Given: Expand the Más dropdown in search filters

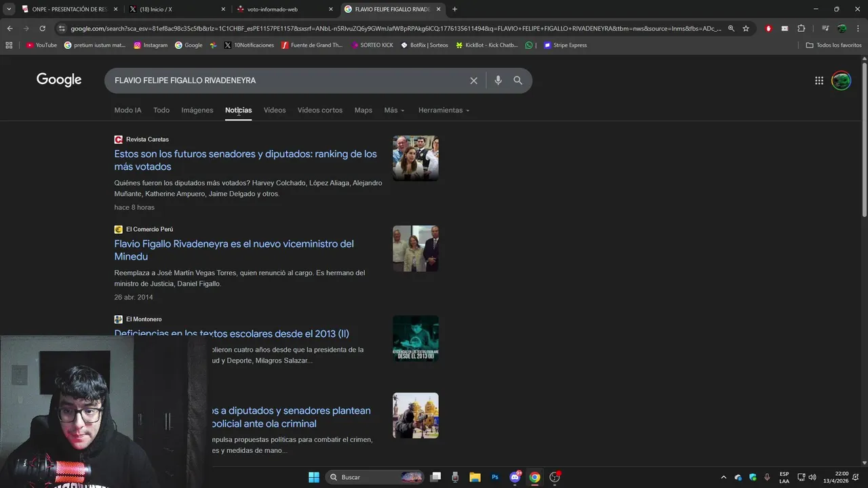Looking at the screenshot, I should pos(394,110).
